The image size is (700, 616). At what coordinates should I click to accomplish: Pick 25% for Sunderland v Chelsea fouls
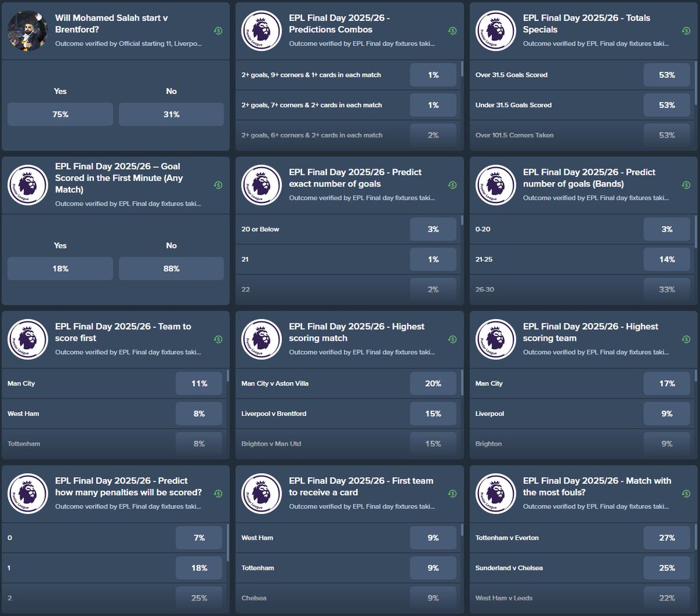667,568
